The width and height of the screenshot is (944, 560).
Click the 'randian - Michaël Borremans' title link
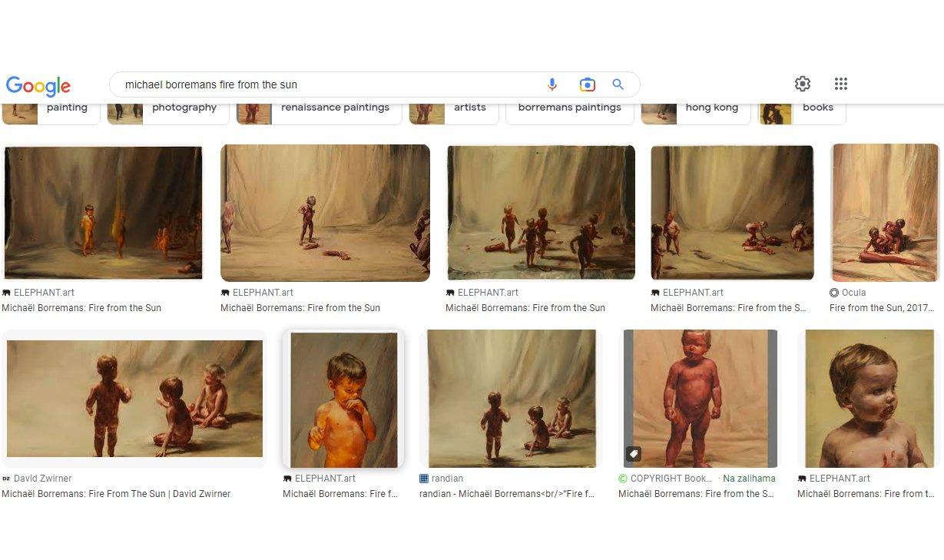coord(507,494)
